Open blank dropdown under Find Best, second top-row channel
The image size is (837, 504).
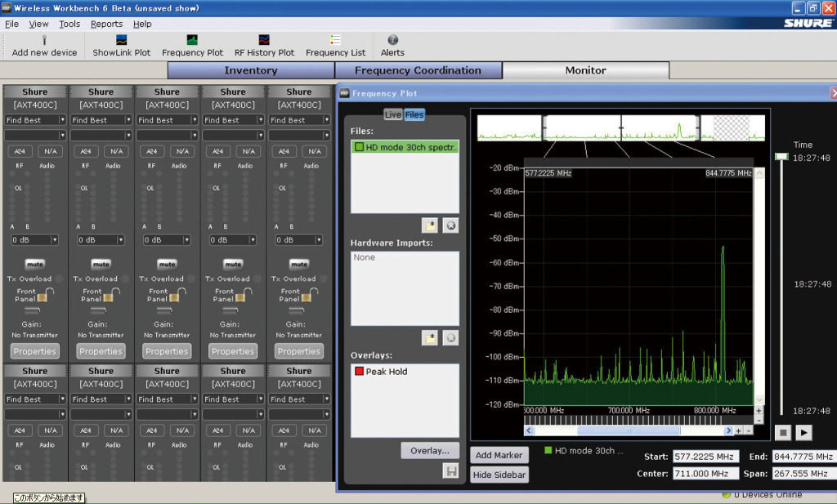(x=101, y=136)
